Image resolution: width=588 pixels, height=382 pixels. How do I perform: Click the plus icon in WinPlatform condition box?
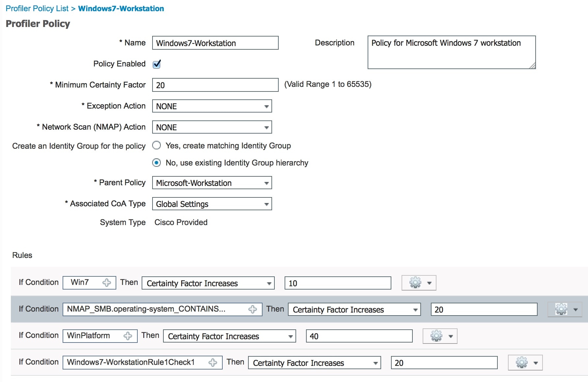pyautogui.click(x=128, y=336)
